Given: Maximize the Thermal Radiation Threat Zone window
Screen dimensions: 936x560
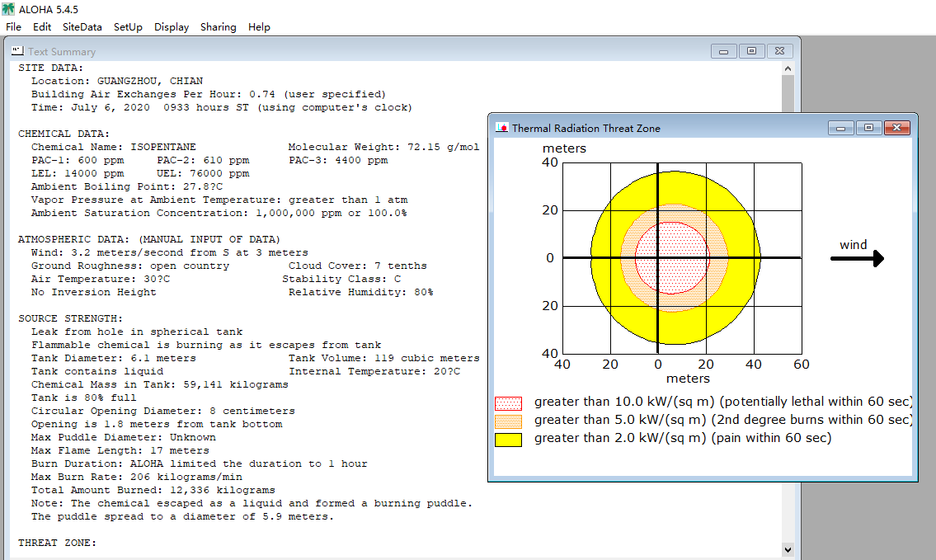Looking at the screenshot, I should point(868,128).
